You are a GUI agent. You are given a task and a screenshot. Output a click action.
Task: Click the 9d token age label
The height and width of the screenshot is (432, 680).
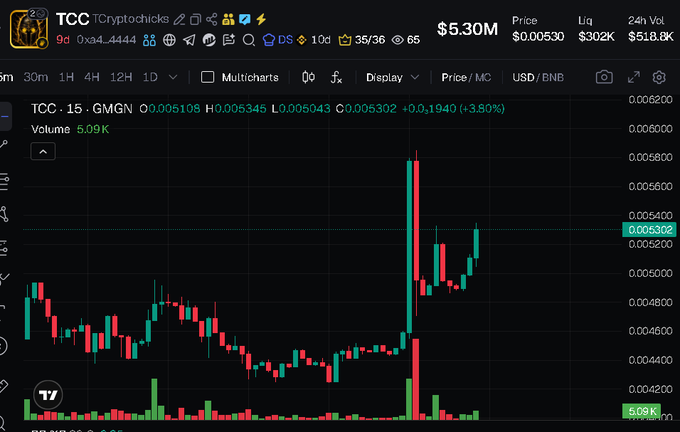[x=62, y=40]
